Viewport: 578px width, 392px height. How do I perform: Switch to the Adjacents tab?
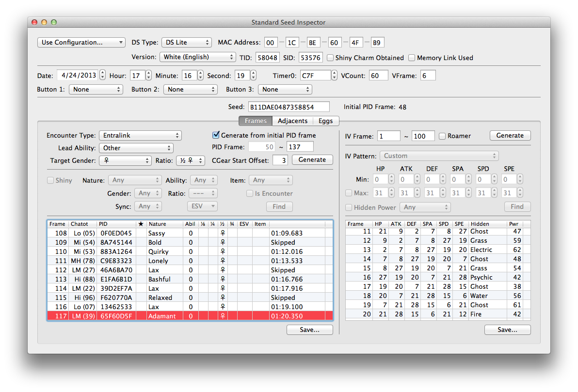(292, 121)
